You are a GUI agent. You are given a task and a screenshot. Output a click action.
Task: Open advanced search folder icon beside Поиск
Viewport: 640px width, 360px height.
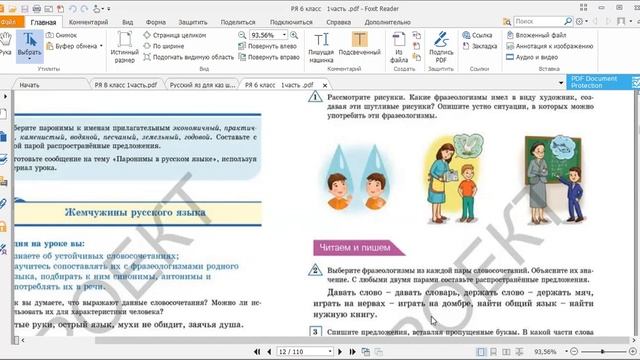click(x=507, y=21)
